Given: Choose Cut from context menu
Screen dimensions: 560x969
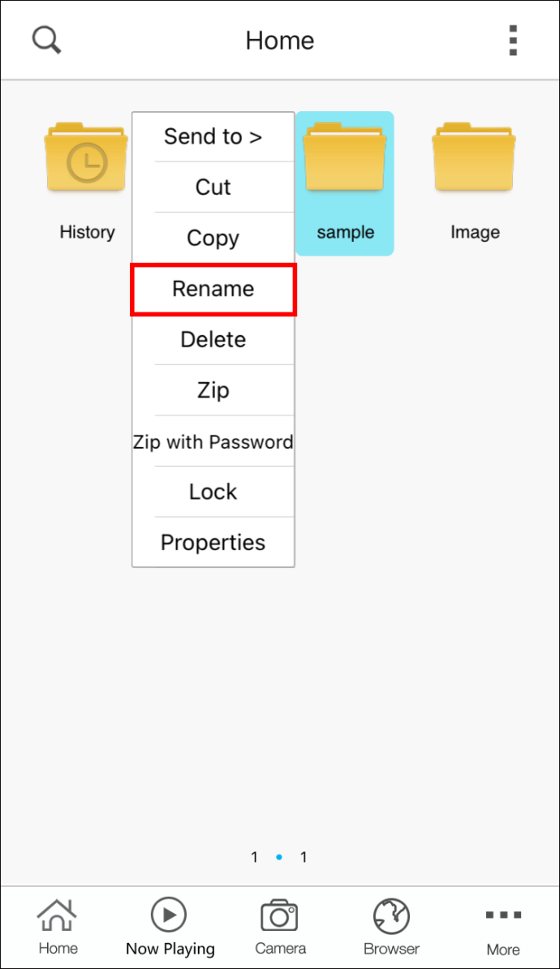Looking at the screenshot, I should point(213,187).
